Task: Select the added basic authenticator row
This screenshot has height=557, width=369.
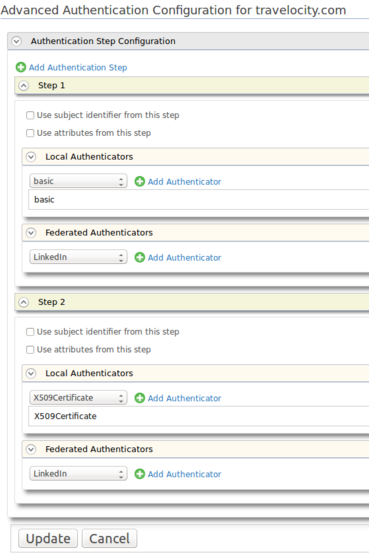Action: (199, 200)
